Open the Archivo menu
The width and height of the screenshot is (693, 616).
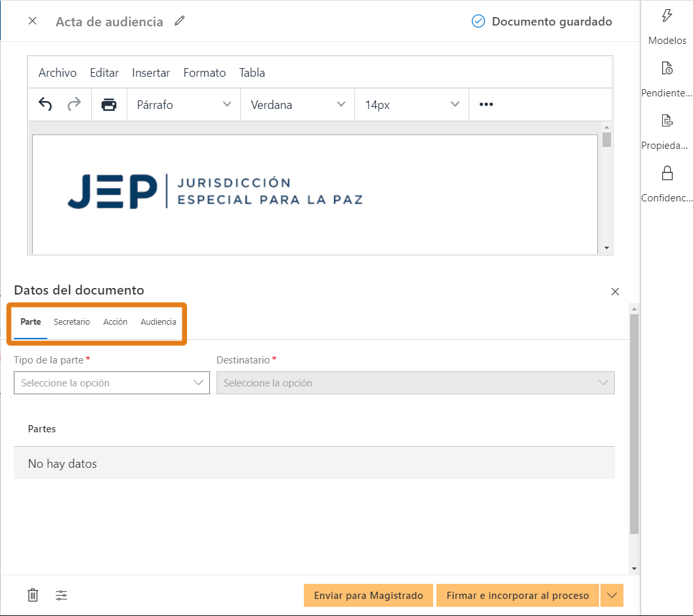58,73
